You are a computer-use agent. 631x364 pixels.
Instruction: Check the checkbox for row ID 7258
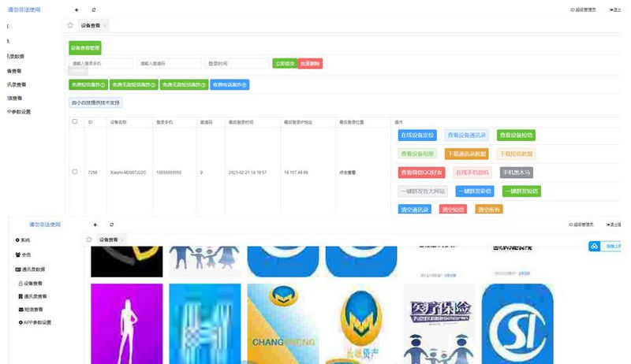(x=75, y=172)
